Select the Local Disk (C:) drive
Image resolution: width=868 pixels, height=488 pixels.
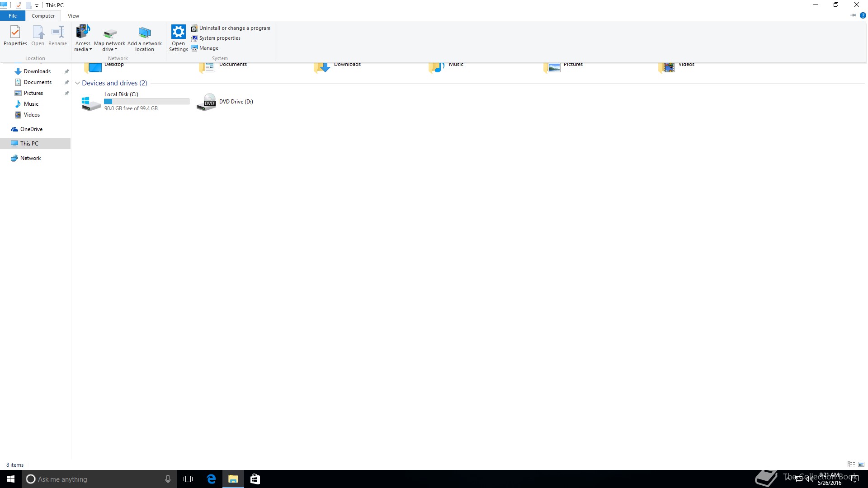tap(121, 94)
